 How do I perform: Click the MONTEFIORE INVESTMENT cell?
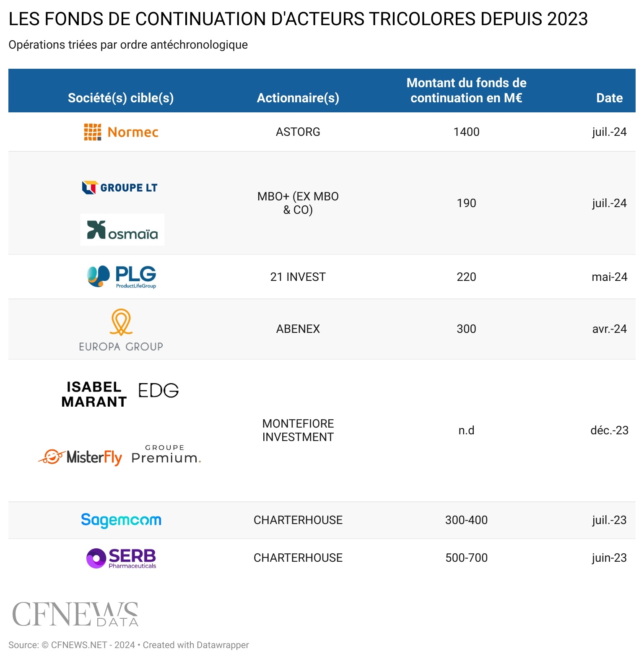tap(298, 430)
